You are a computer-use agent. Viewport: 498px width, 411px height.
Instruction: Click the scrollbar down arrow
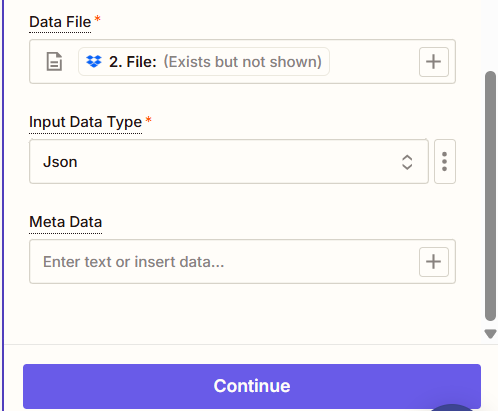pyautogui.click(x=490, y=334)
